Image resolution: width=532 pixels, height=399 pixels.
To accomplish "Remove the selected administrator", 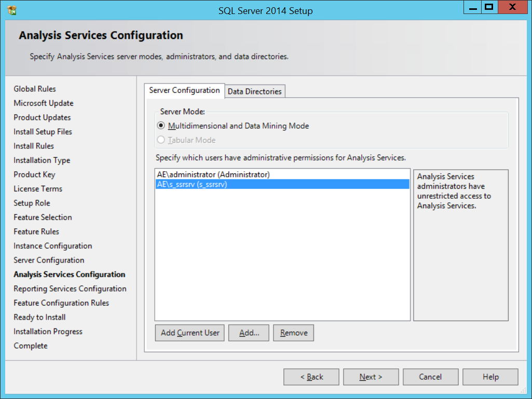I will point(294,333).
